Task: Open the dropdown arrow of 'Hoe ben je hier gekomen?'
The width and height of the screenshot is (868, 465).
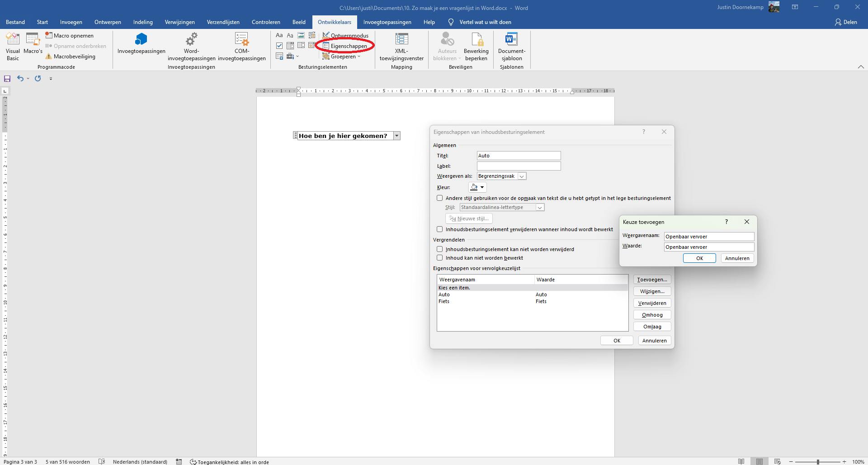Action: point(396,136)
